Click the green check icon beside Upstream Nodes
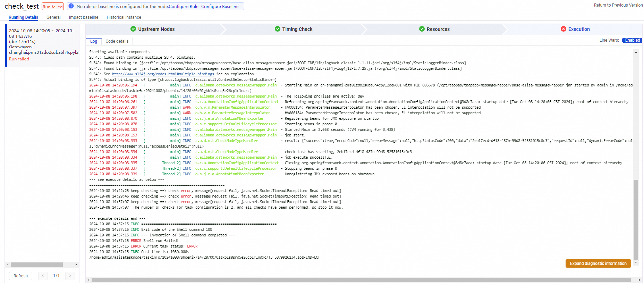The width and height of the screenshot is (644, 285). click(x=133, y=29)
